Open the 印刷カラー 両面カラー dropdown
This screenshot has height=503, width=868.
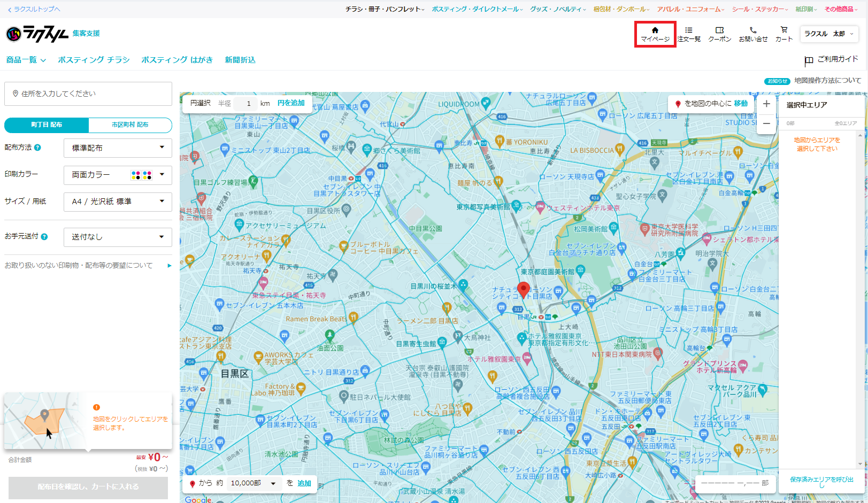(118, 175)
